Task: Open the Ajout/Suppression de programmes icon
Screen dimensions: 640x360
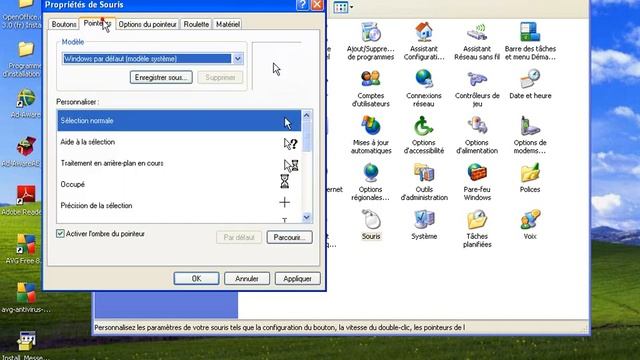Action: click(371, 41)
